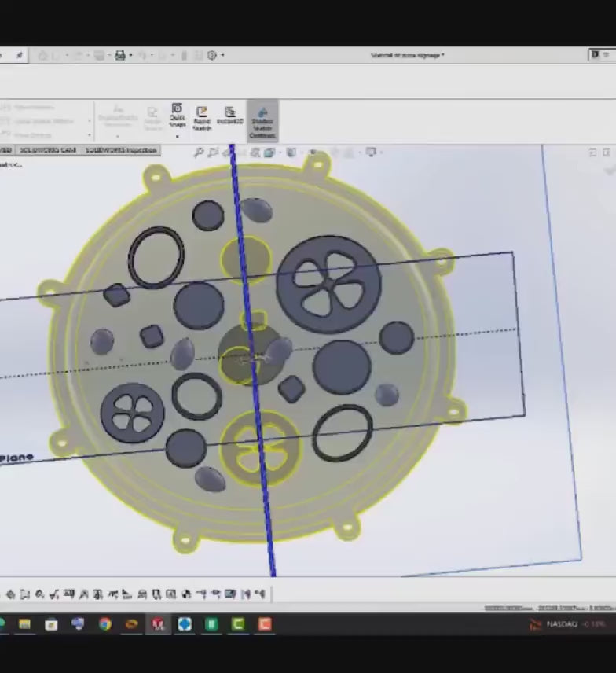Click the Zoom to Fit magnifier icon
616x673 pixels.
pyautogui.click(x=199, y=153)
